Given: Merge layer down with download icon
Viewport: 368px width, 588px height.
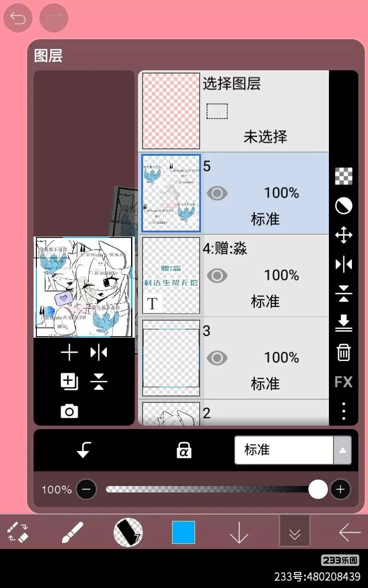Looking at the screenshot, I should tap(344, 323).
